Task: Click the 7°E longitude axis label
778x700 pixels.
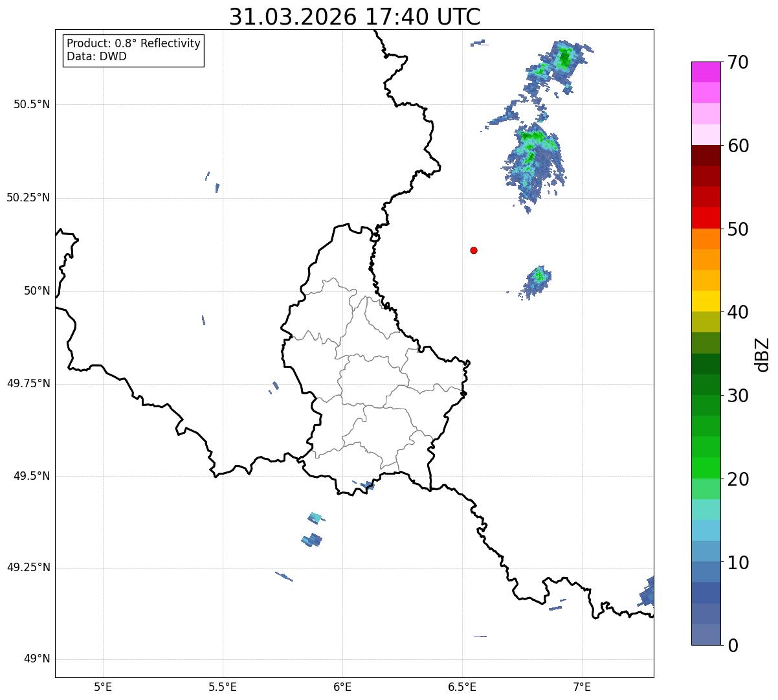Action: tap(583, 686)
